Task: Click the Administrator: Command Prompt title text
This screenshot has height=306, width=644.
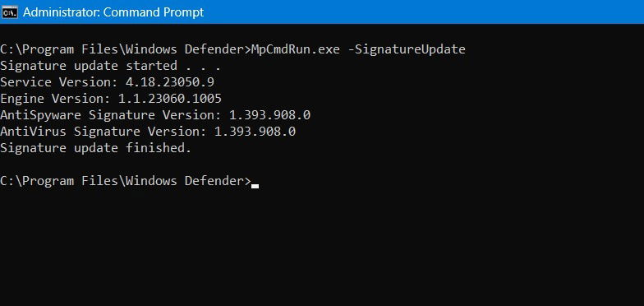Action: pyautogui.click(x=113, y=12)
